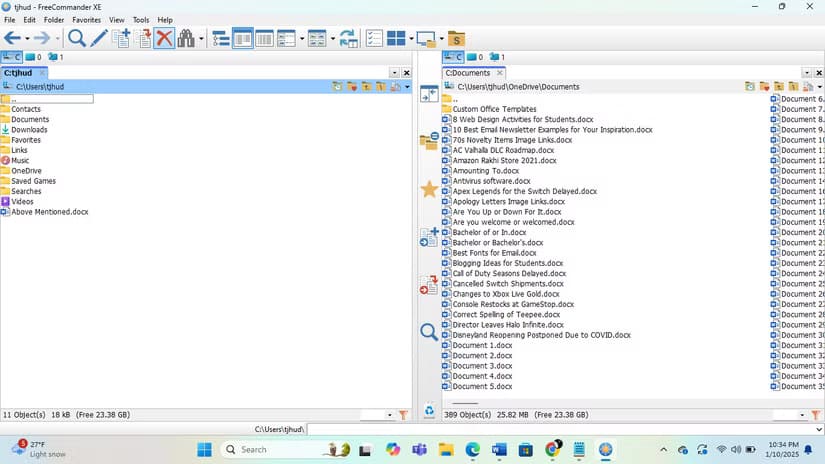This screenshot has width=825, height=464.
Task: Click the binoculars find icon
Action: [x=187, y=39]
